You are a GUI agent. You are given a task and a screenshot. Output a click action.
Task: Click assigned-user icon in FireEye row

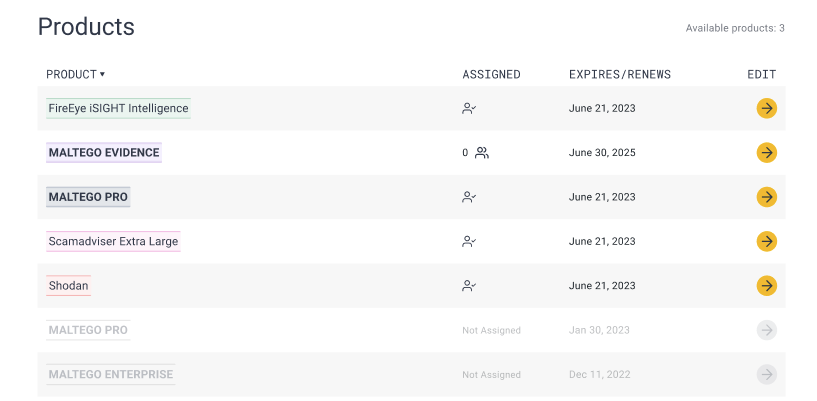tap(469, 108)
